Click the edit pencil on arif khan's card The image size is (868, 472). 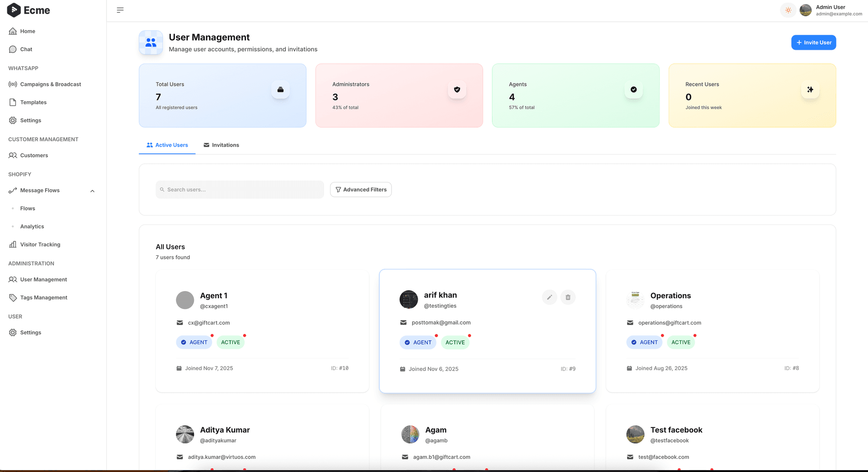(x=549, y=297)
